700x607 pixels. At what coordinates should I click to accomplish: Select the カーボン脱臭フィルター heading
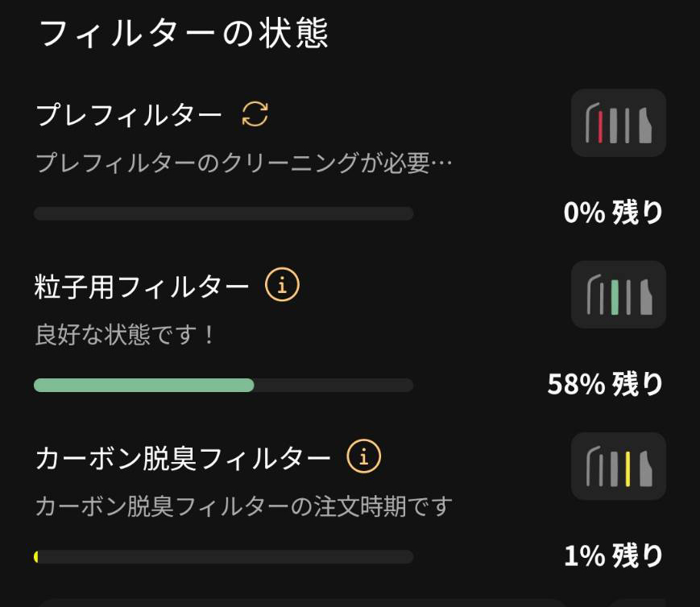click(183, 458)
